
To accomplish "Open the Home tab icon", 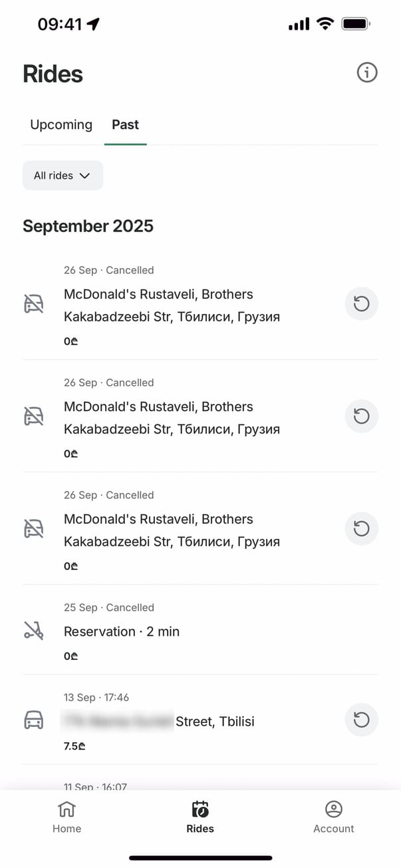I will pyautogui.click(x=67, y=809).
